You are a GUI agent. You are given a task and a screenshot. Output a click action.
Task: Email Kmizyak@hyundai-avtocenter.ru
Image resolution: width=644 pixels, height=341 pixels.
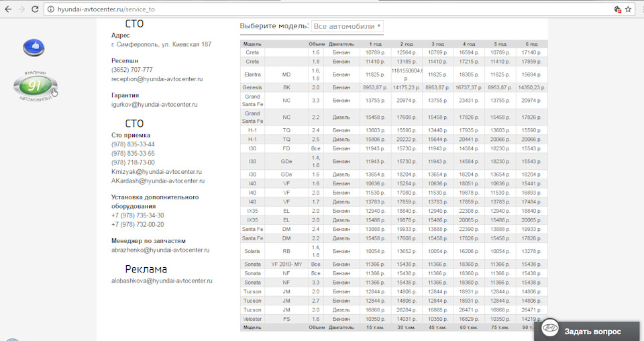[x=156, y=171]
